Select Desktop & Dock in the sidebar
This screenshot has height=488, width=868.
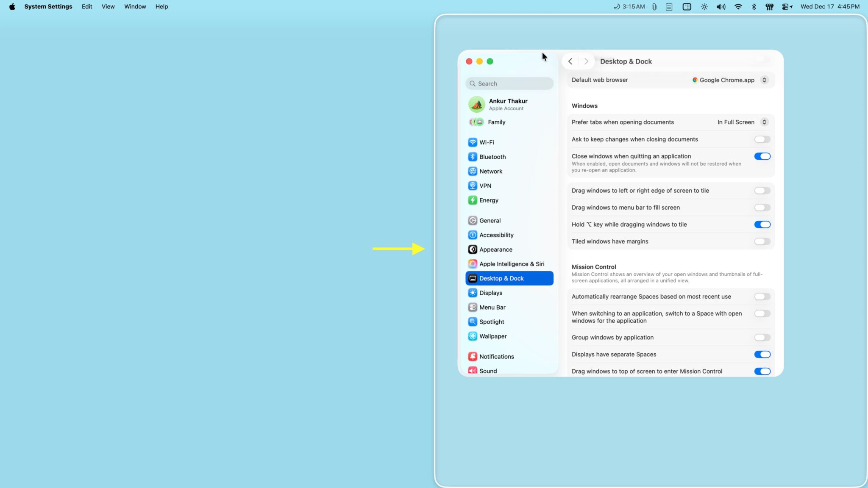coord(509,278)
